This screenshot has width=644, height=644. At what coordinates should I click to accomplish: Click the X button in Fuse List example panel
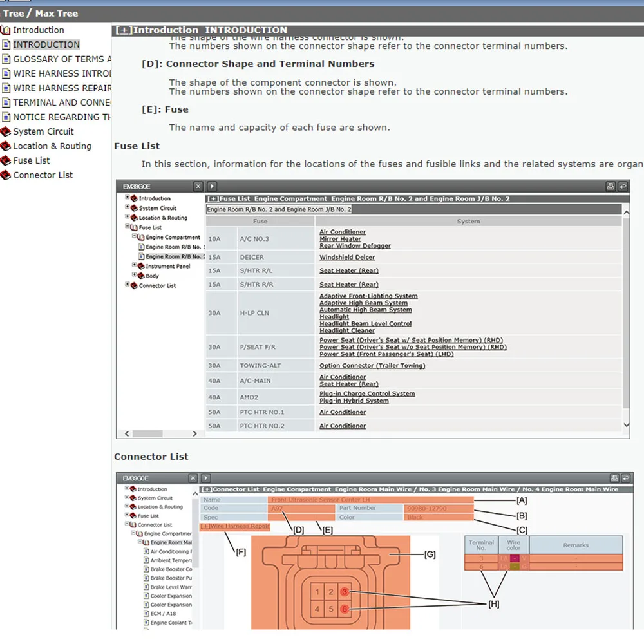(x=198, y=187)
